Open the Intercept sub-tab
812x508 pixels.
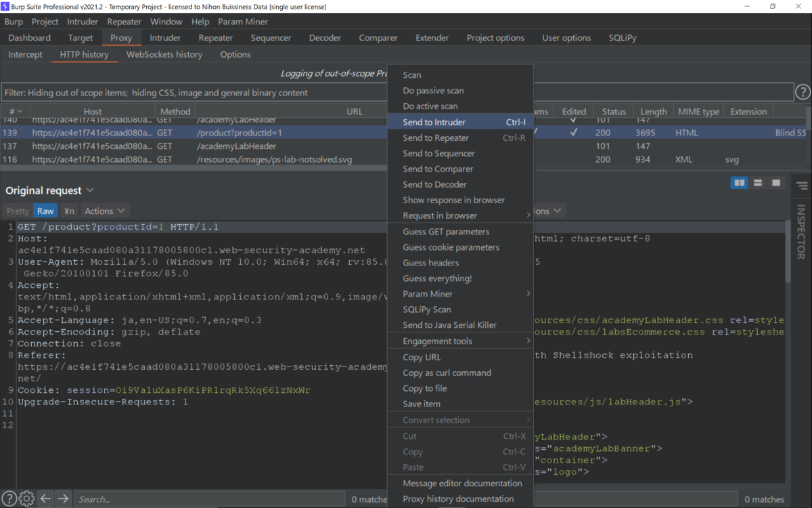[x=26, y=54]
